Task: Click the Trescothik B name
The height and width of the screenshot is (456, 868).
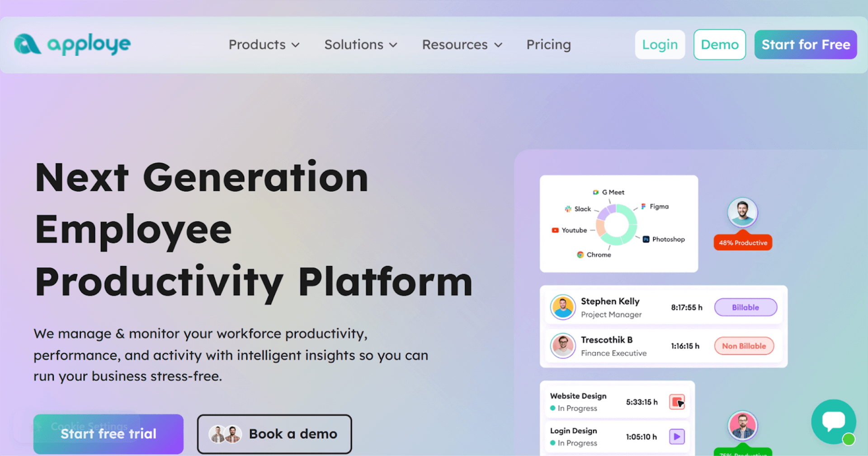Action: [x=607, y=340]
